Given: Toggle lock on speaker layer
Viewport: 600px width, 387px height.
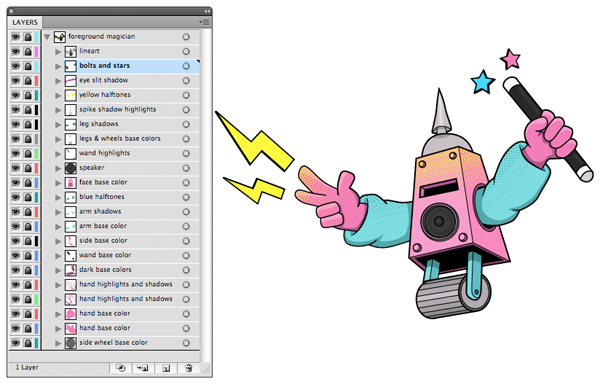Looking at the screenshot, I should coord(28,168).
